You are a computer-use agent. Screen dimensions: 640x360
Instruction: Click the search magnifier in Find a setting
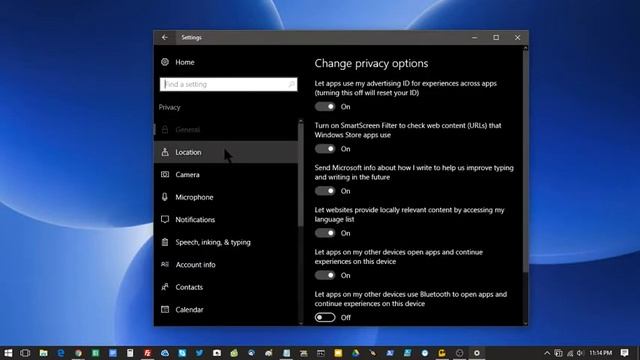coord(291,84)
